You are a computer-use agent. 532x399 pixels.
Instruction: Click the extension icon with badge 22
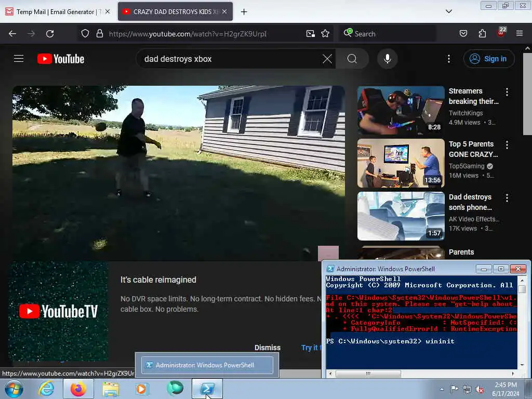[x=501, y=33]
